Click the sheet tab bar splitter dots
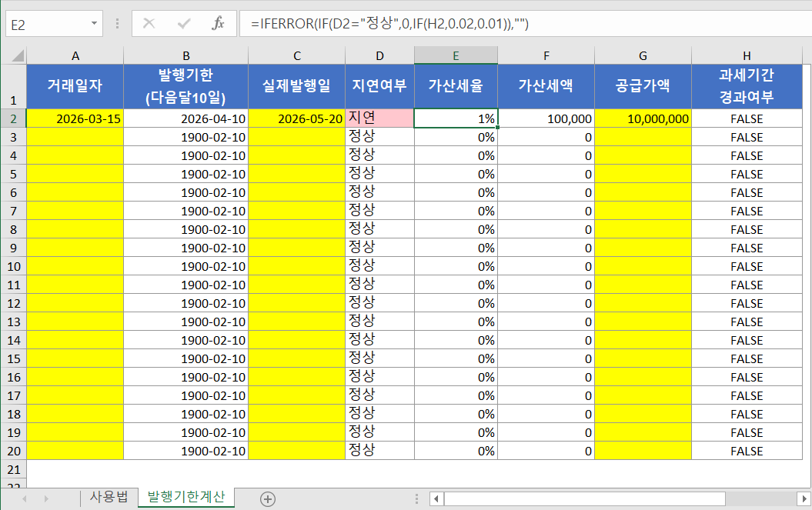The width and height of the screenshot is (812, 510). click(x=416, y=498)
